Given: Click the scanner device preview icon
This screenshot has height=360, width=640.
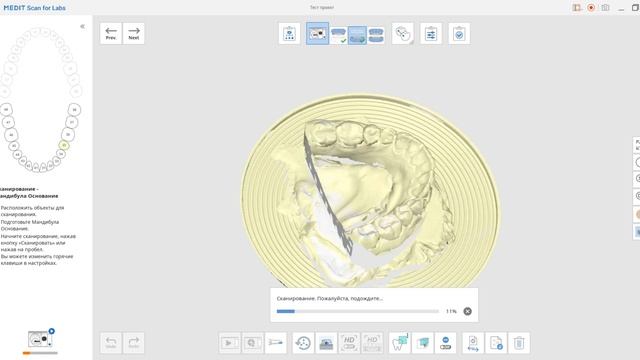Looking at the screenshot, I should (326, 343).
